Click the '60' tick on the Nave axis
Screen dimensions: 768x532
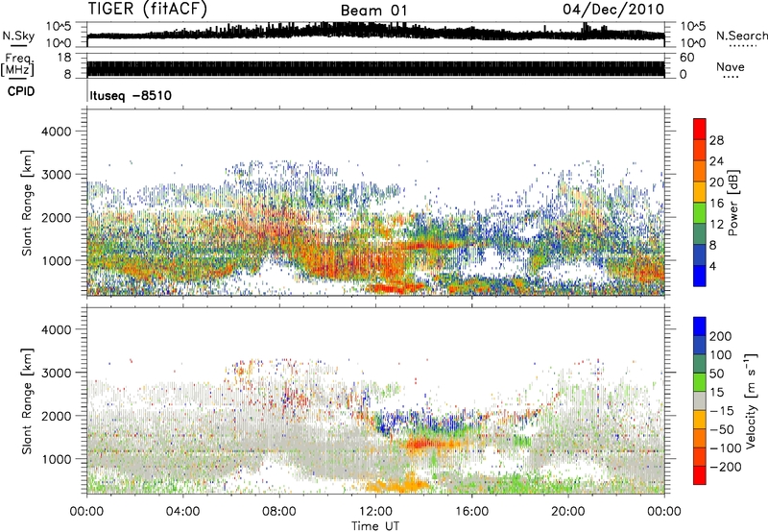click(x=686, y=58)
